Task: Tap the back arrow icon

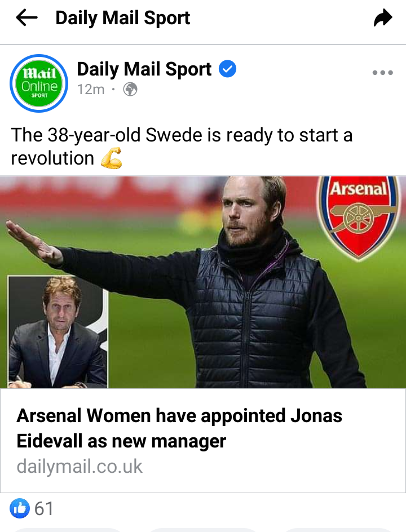Action: [x=27, y=17]
